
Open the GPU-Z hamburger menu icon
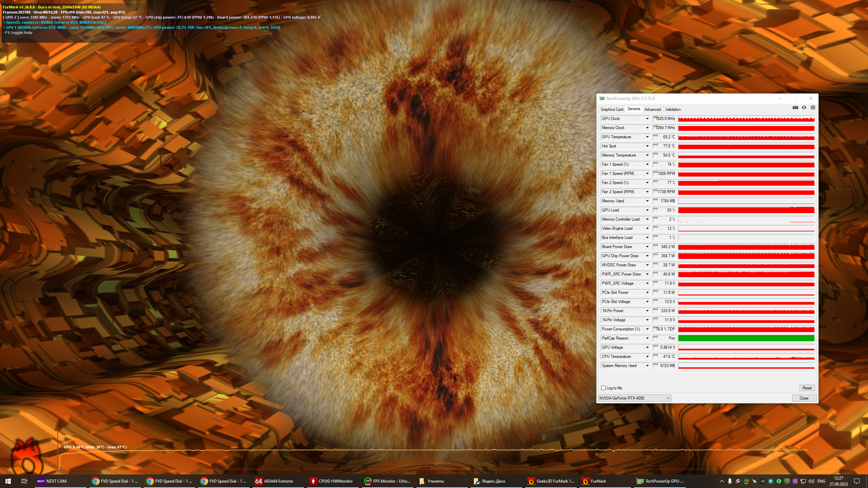pos(813,107)
